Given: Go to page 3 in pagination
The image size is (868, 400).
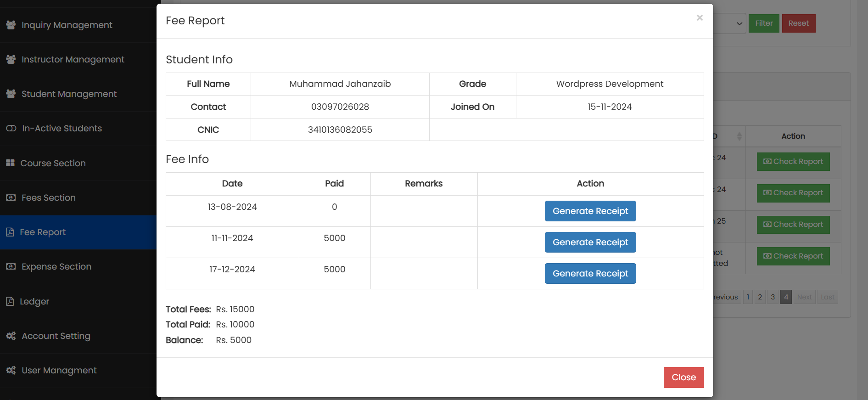Looking at the screenshot, I should [x=773, y=297].
